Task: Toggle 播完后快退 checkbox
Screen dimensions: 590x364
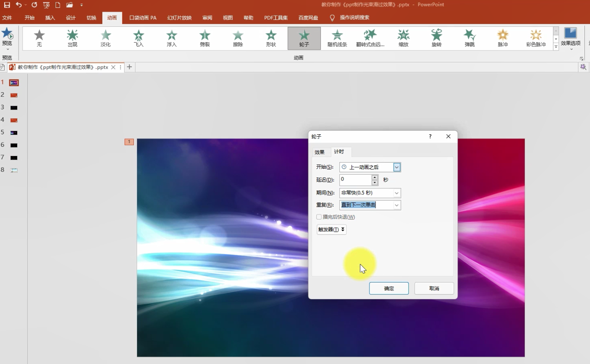Action: (x=319, y=217)
